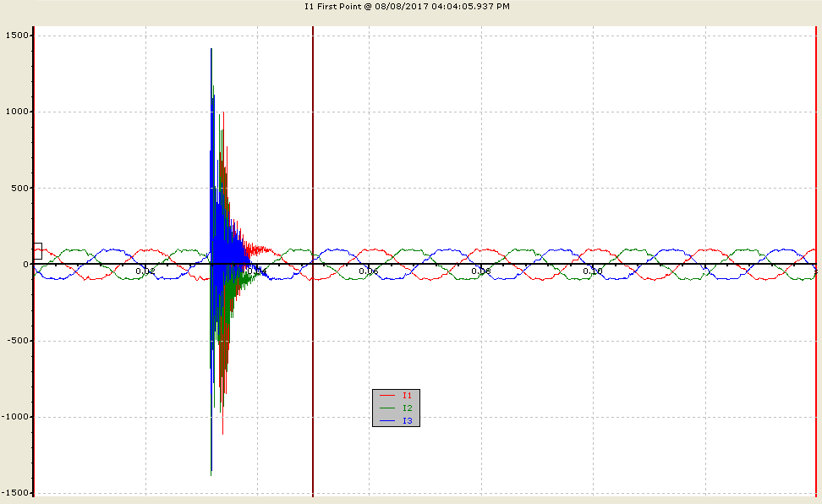Click the I1 red legend line sample

tap(386, 396)
